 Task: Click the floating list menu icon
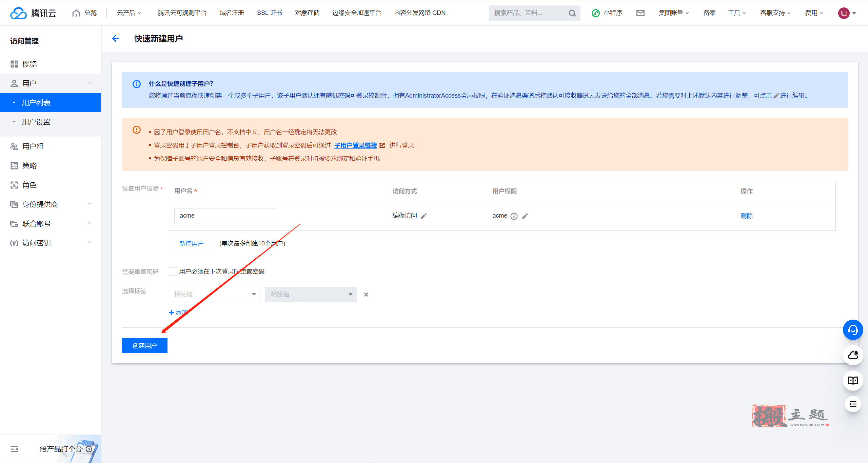pyautogui.click(x=853, y=404)
